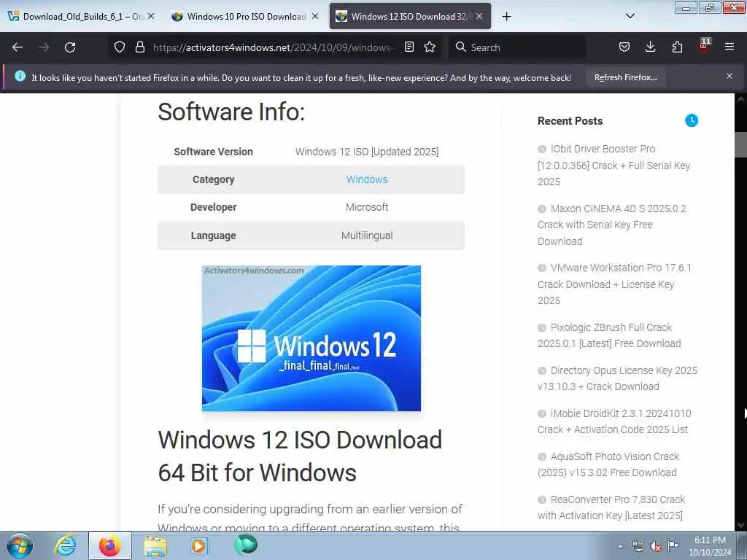Click the Firefox taskbar icon
Viewport: 747px width, 560px height.
click(x=109, y=545)
